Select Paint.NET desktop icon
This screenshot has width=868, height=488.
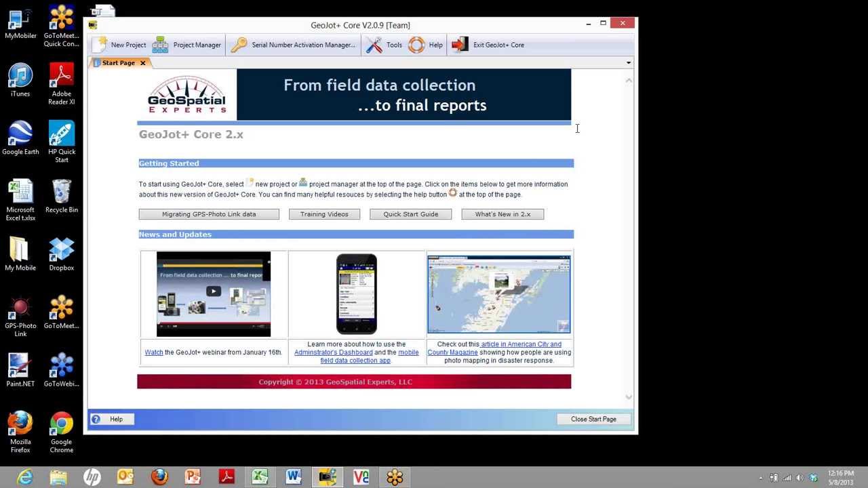tap(20, 370)
